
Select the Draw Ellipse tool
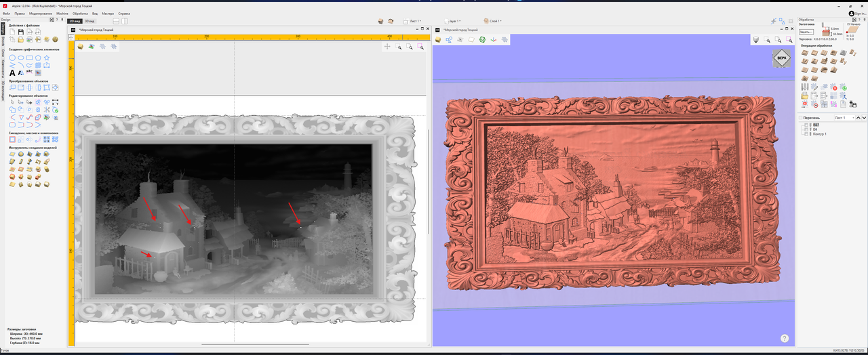coord(21,58)
